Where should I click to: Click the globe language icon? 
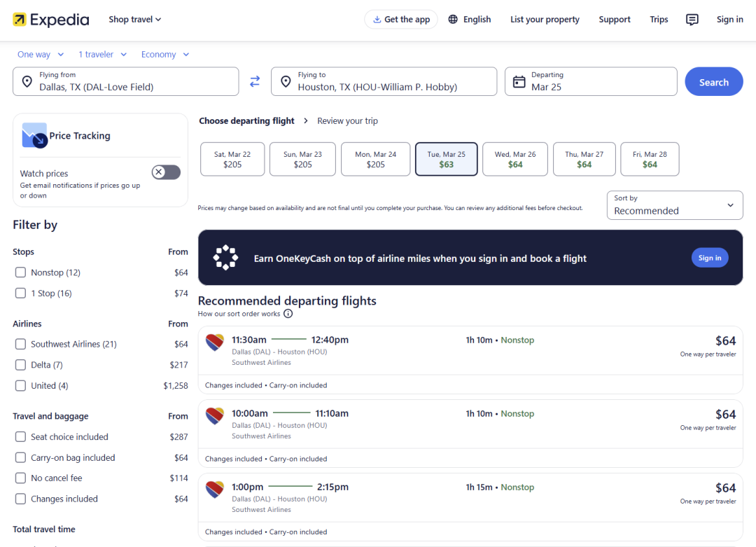point(453,20)
